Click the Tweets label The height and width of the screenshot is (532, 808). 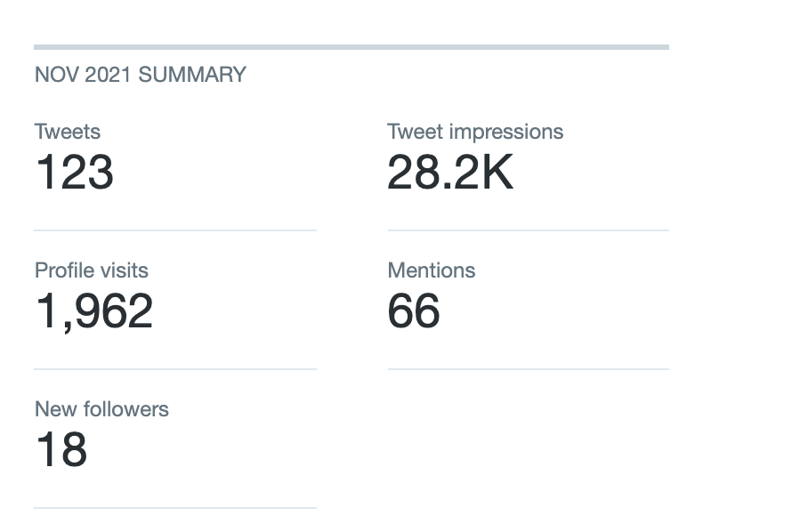click(68, 132)
